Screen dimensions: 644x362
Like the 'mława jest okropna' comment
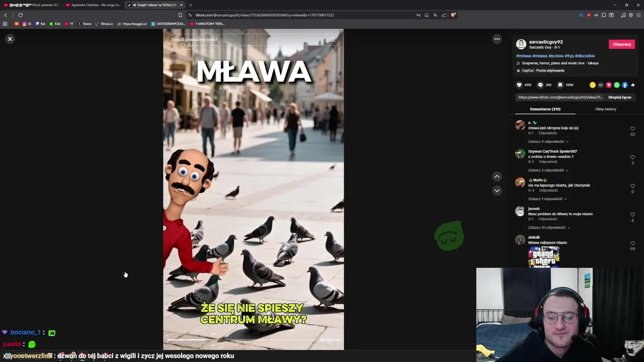632,129
